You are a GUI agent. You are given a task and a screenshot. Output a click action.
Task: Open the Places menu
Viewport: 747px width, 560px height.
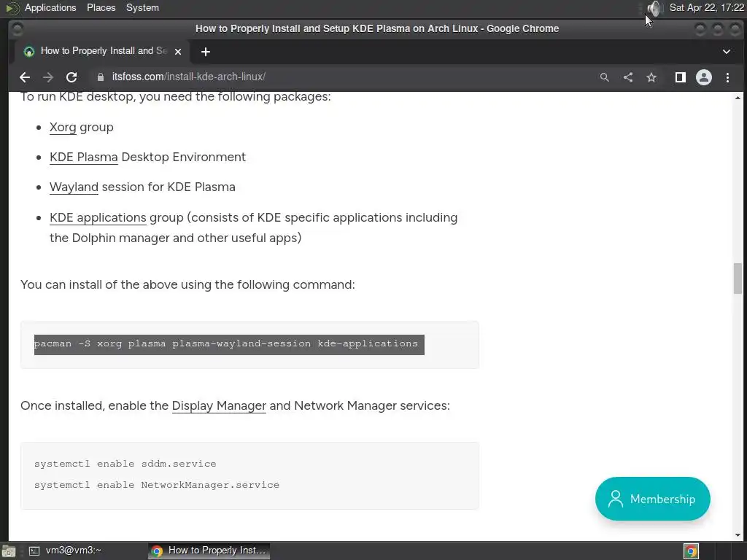(101, 7)
